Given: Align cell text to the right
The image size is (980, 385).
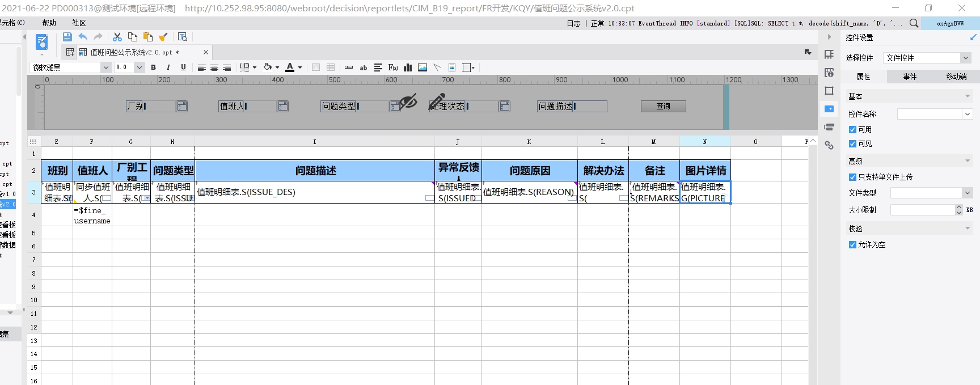Looking at the screenshot, I should click(x=227, y=67).
